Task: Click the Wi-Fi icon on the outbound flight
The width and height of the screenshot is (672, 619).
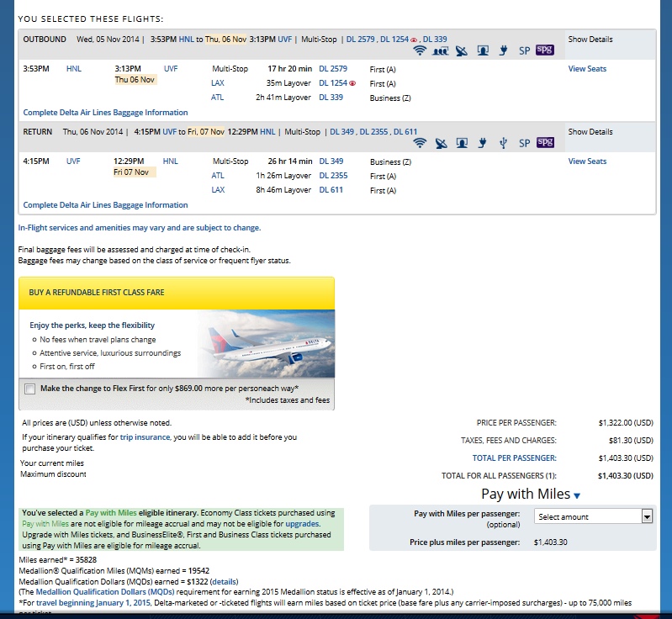Action: click(x=420, y=50)
